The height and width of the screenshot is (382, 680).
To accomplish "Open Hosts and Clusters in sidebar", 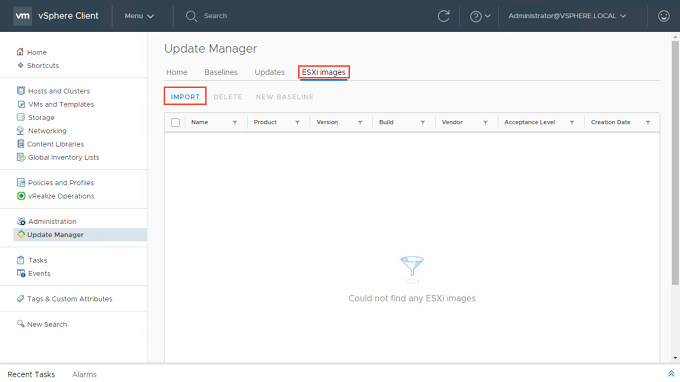I will point(59,91).
